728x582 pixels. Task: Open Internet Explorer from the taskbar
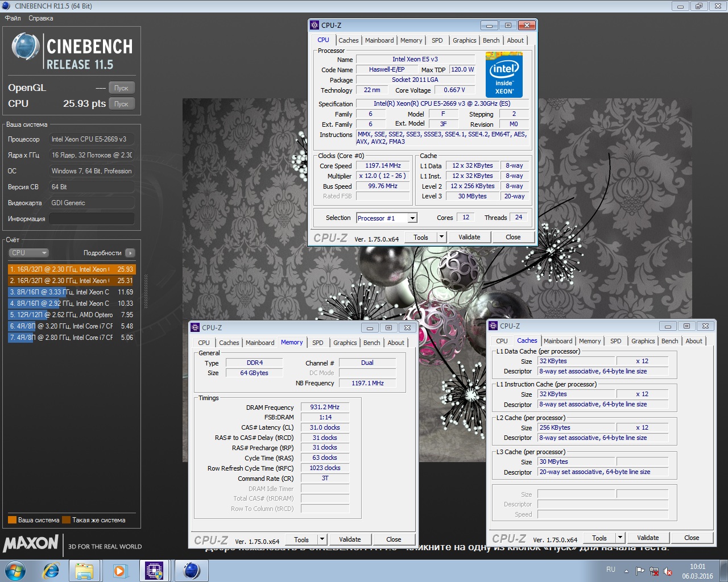(x=51, y=570)
